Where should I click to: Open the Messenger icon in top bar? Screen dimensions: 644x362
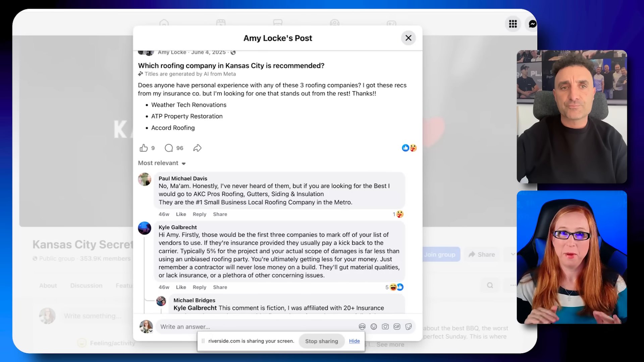532,24
